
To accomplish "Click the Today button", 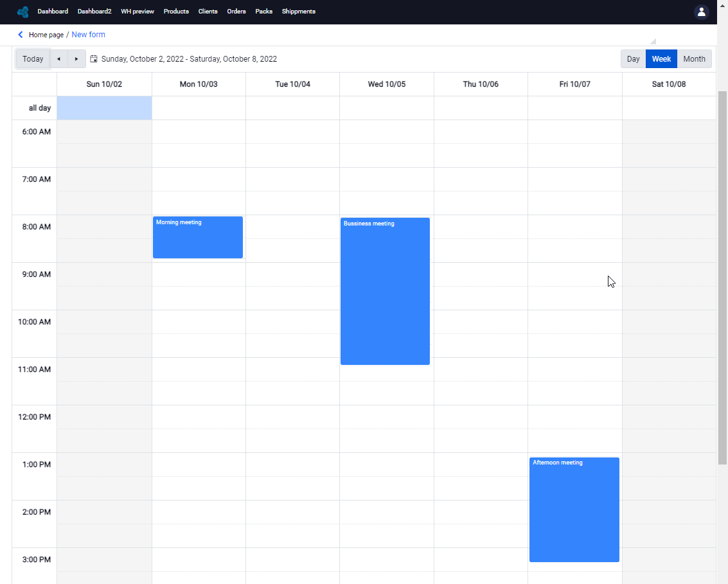I will coord(33,59).
